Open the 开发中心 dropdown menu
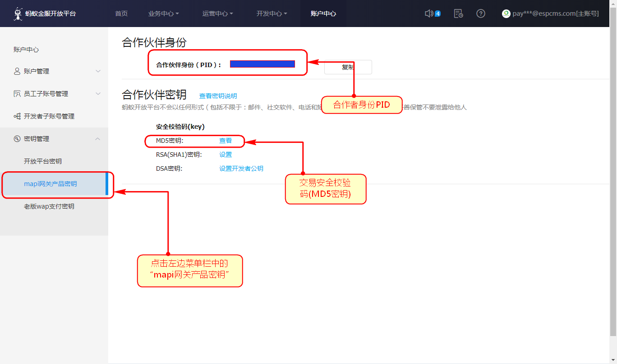 272,14
